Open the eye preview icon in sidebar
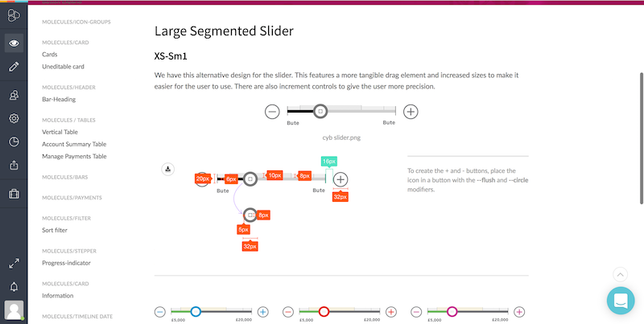Viewport: 644px width, 324px height. (x=14, y=43)
